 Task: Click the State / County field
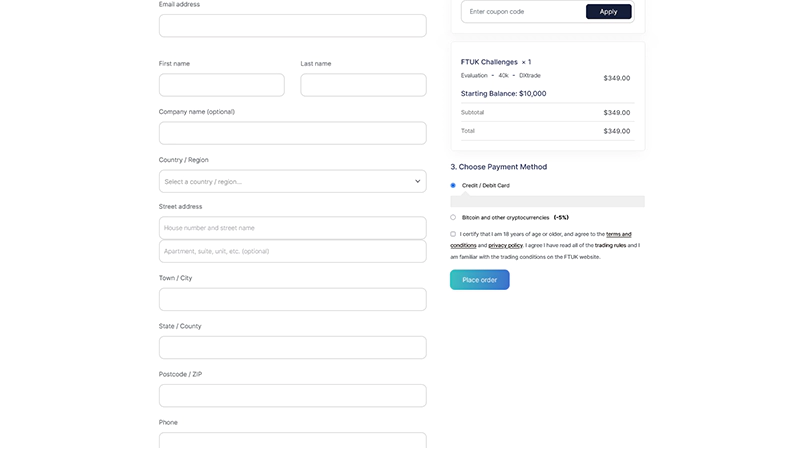(292, 347)
